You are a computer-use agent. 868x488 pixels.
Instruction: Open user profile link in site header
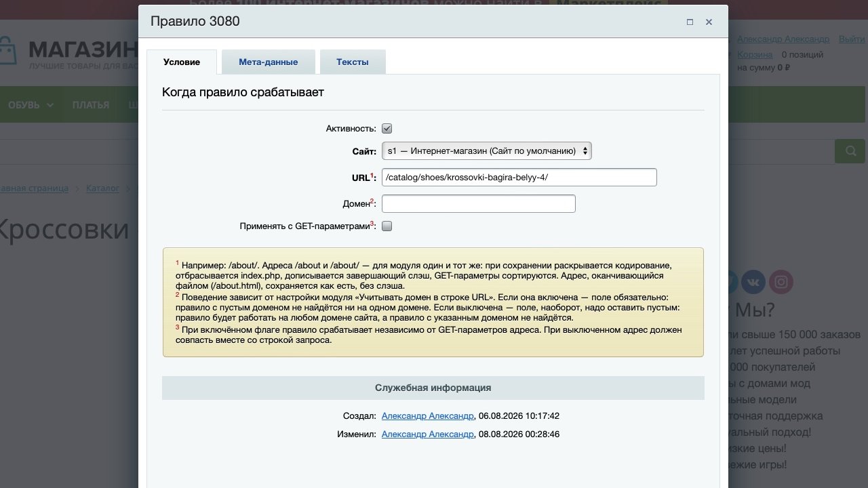click(x=783, y=39)
